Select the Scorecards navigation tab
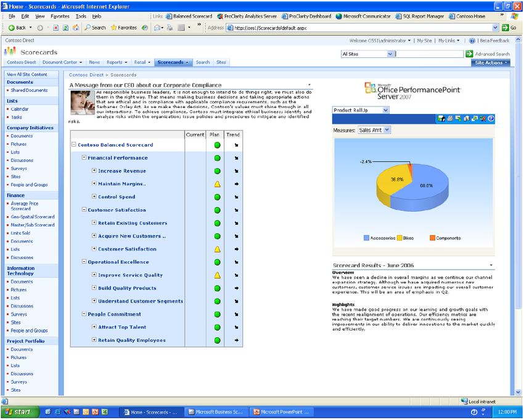 click(x=173, y=62)
